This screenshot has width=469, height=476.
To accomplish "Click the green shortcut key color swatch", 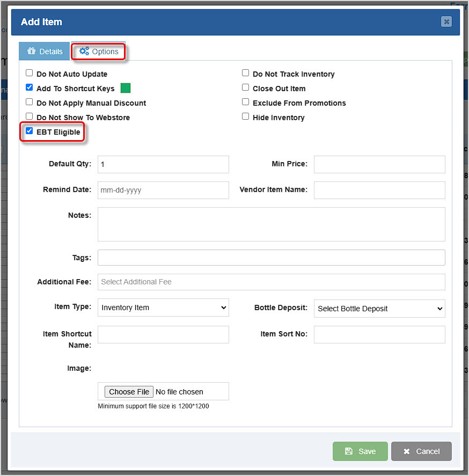I will coord(126,87).
